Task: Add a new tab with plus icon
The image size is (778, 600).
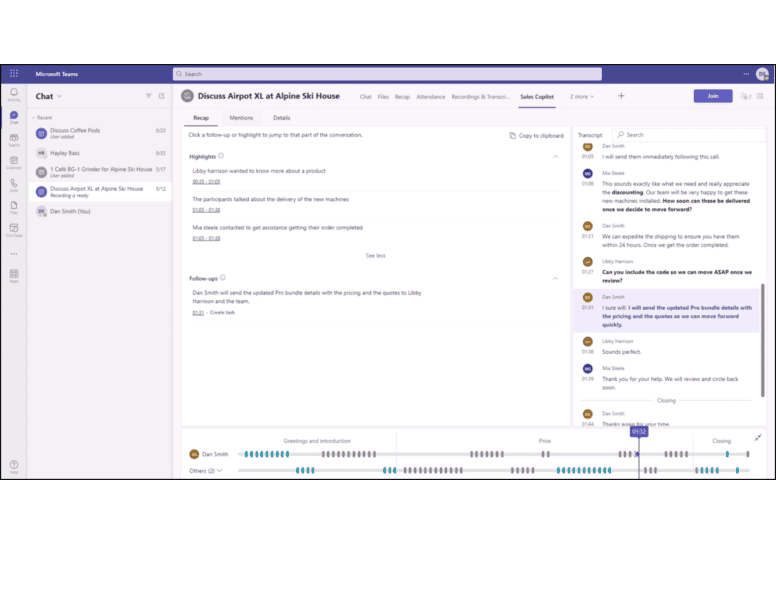Action: (x=621, y=96)
